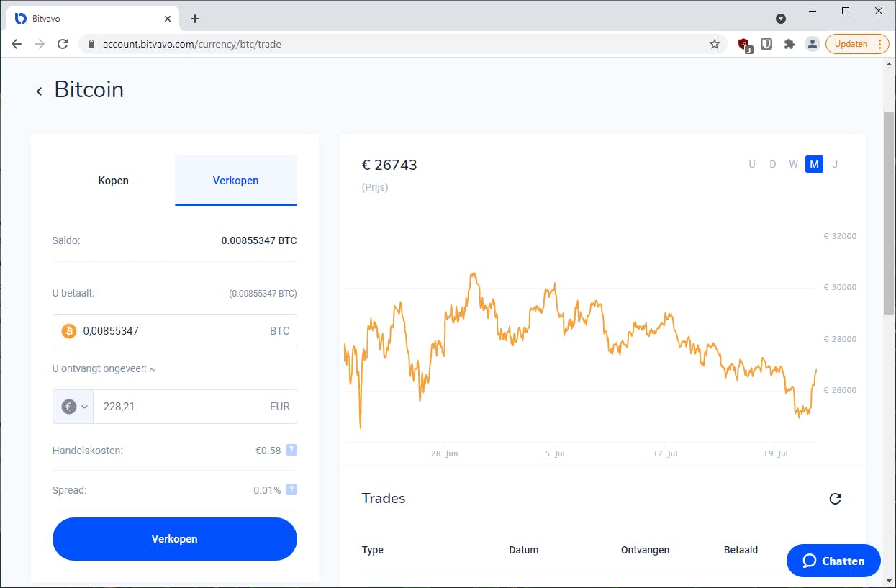Open the Bitwarden extension shield icon

[767, 44]
